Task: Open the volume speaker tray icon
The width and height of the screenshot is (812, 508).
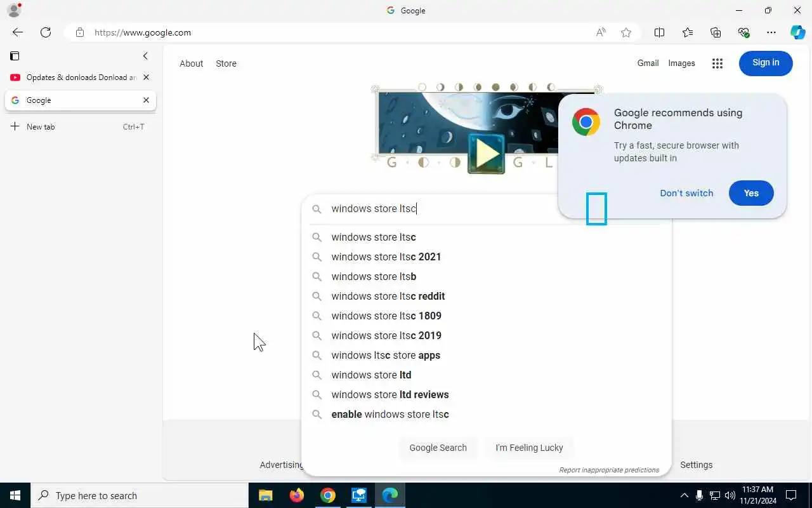Action: coord(730,495)
